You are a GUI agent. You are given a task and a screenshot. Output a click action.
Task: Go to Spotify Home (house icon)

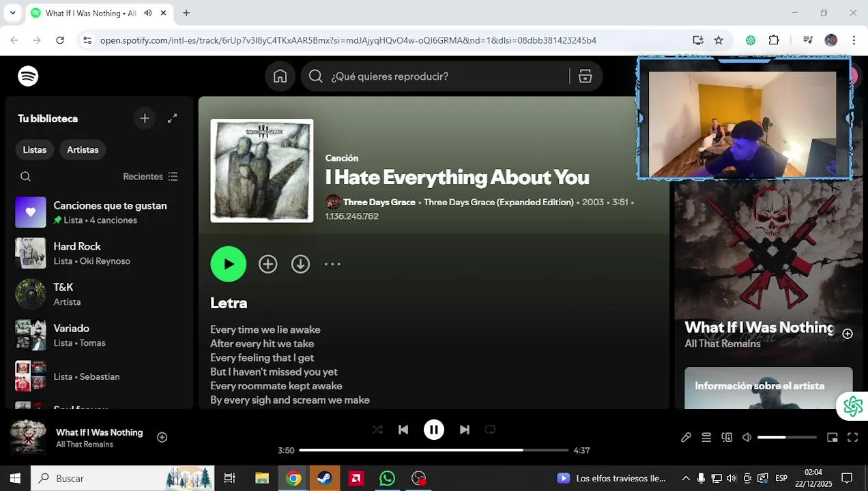pos(280,76)
